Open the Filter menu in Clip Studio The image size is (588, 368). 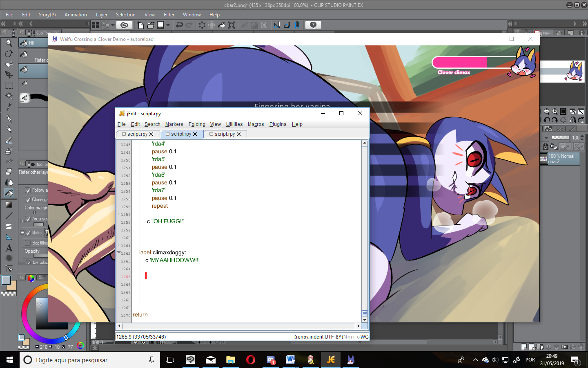169,15
